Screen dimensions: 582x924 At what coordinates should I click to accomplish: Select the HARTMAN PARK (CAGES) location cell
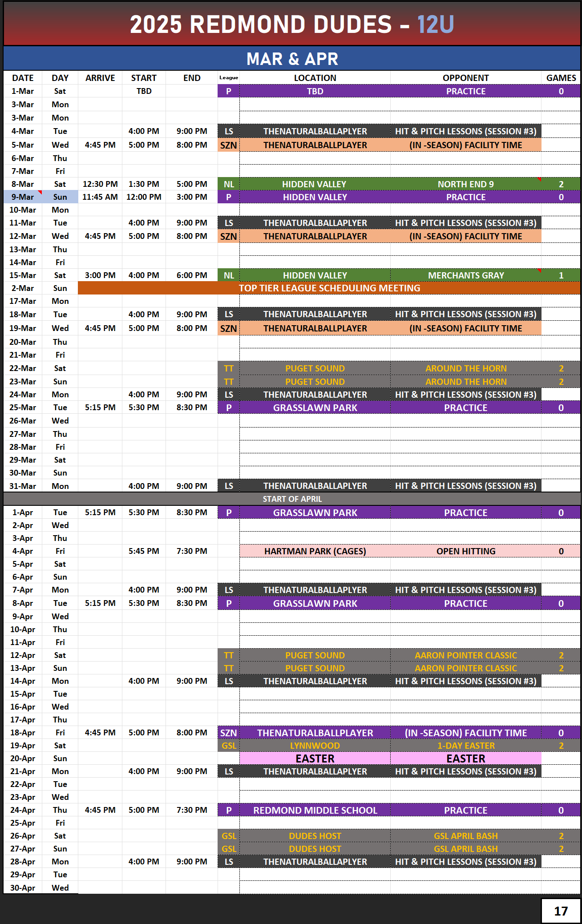pos(315,551)
